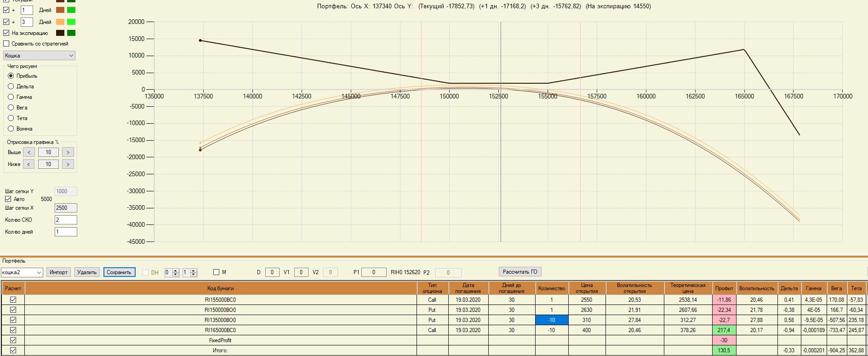Select the 'Тета' radio button
Viewport: 868px width, 356px height.
point(11,118)
